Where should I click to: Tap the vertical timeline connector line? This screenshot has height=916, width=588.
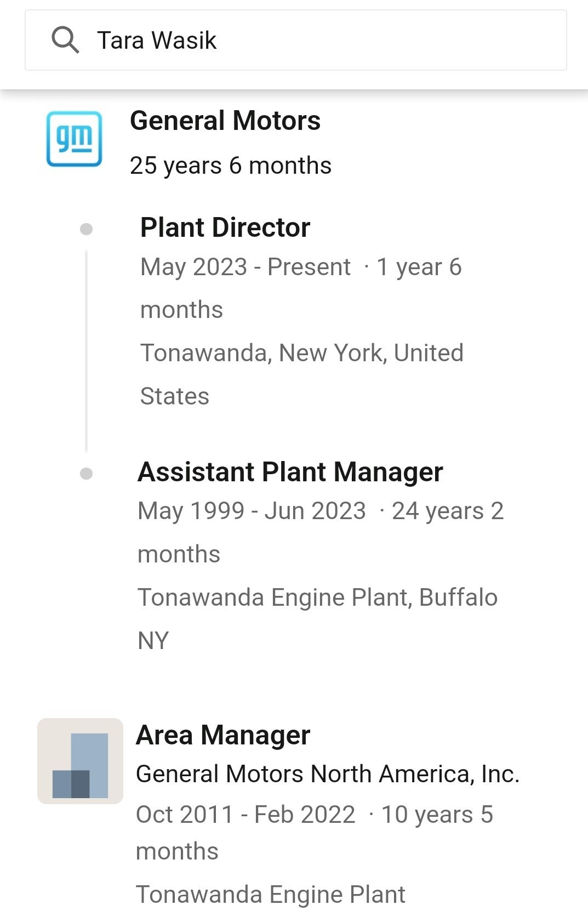(x=86, y=351)
